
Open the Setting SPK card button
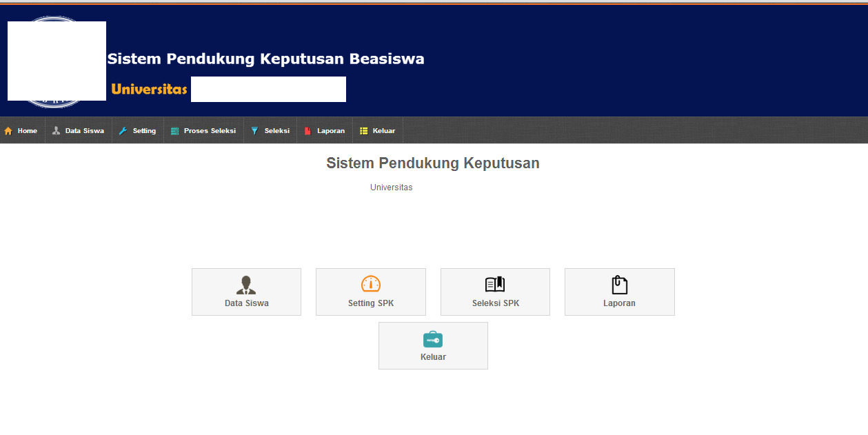pyautogui.click(x=371, y=292)
